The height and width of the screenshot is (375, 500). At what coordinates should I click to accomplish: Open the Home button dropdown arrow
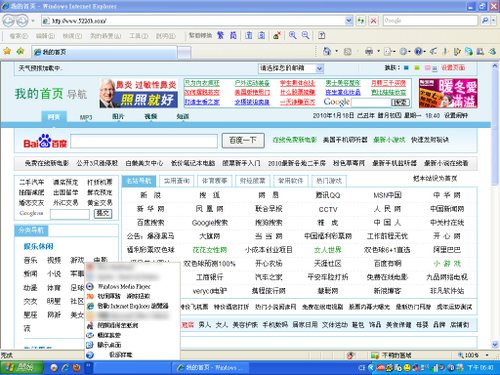336,51
